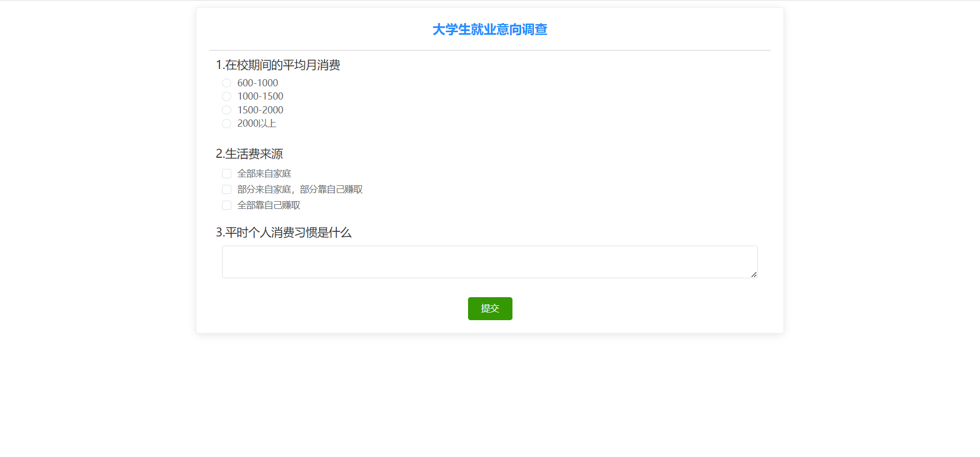The image size is (980, 457).
Task: Select the 600-1000 radio option
Action: tap(227, 83)
